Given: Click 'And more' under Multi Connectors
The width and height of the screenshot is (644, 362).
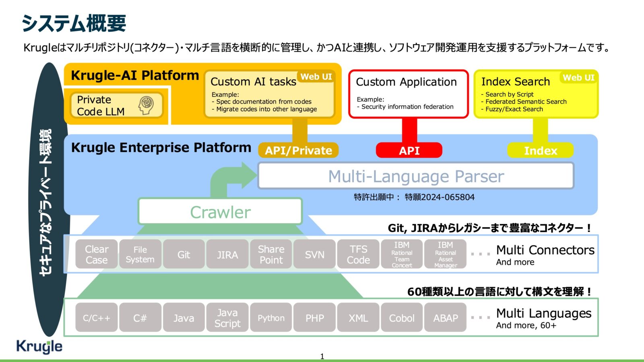Looking at the screenshot, I should pyautogui.click(x=515, y=262).
